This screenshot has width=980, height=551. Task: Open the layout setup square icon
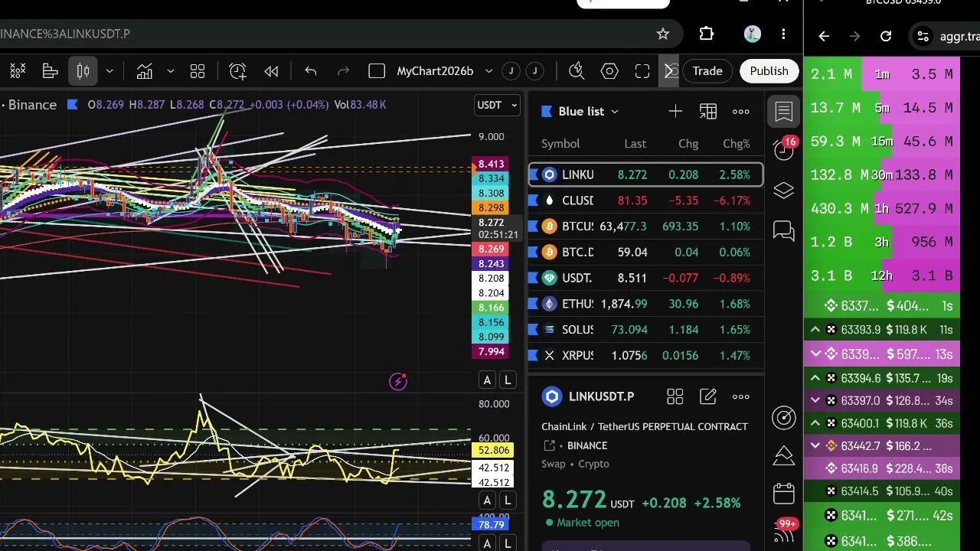point(376,71)
